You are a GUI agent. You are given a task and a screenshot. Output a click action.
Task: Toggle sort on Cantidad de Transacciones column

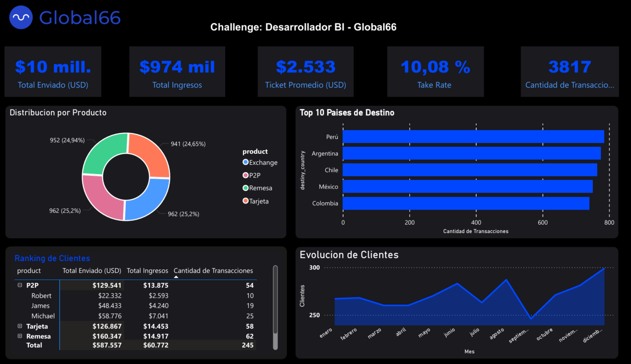point(213,271)
